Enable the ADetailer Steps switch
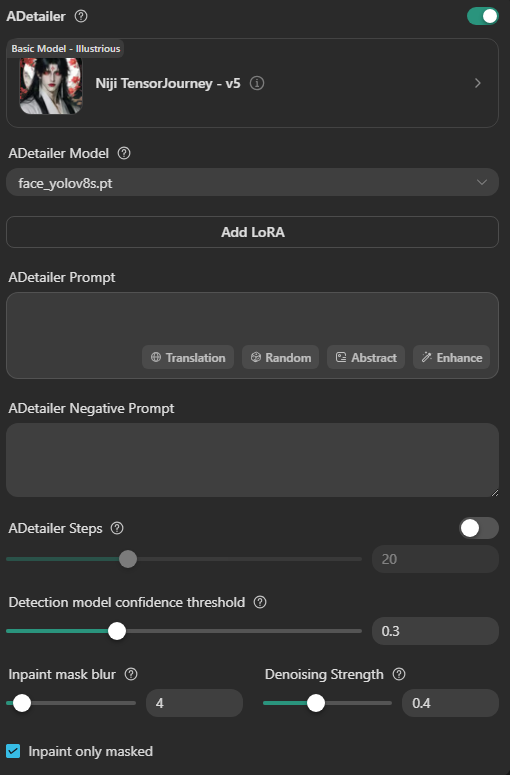 (x=479, y=528)
